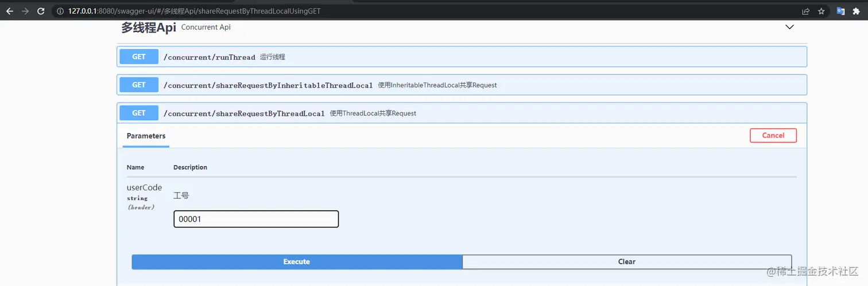The image size is (868, 286).
Task: Expand GET /concurrent/runThread operation
Action: click(462, 57)
